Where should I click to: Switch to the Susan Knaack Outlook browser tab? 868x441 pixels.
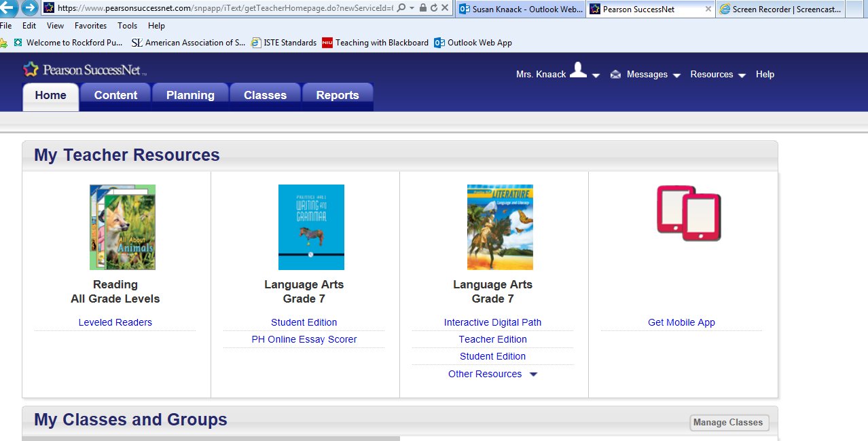[520, 9]
